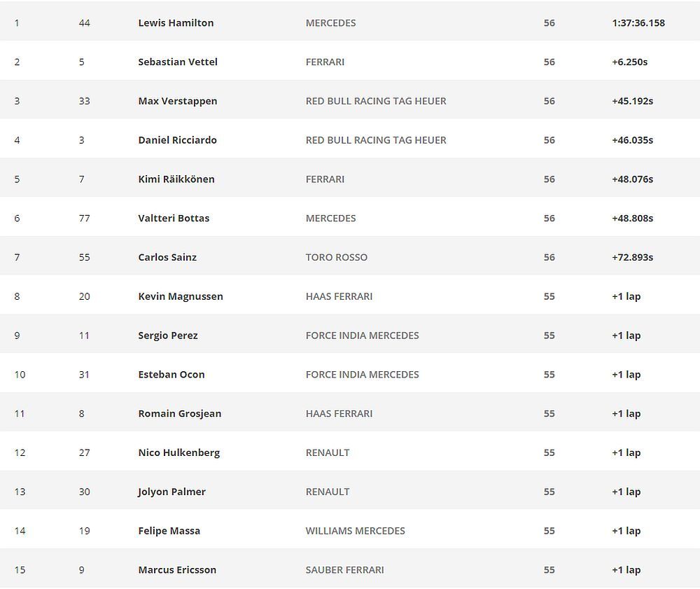Open Marcus Ericsson's entry
700x589 pixels.
tap(177, 570)
